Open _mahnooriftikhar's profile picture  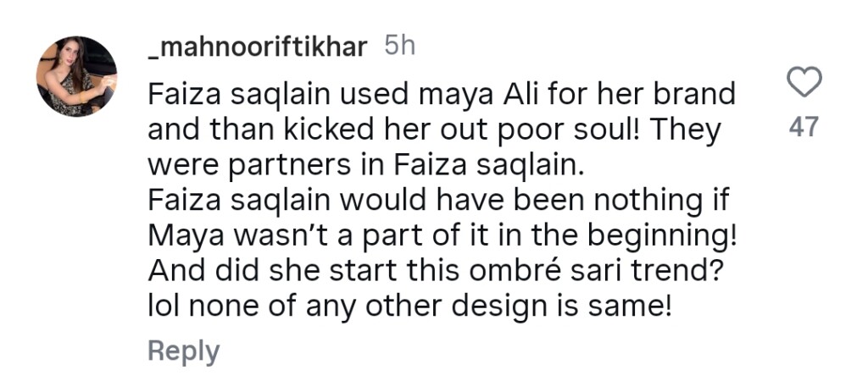tap(76, 76)
